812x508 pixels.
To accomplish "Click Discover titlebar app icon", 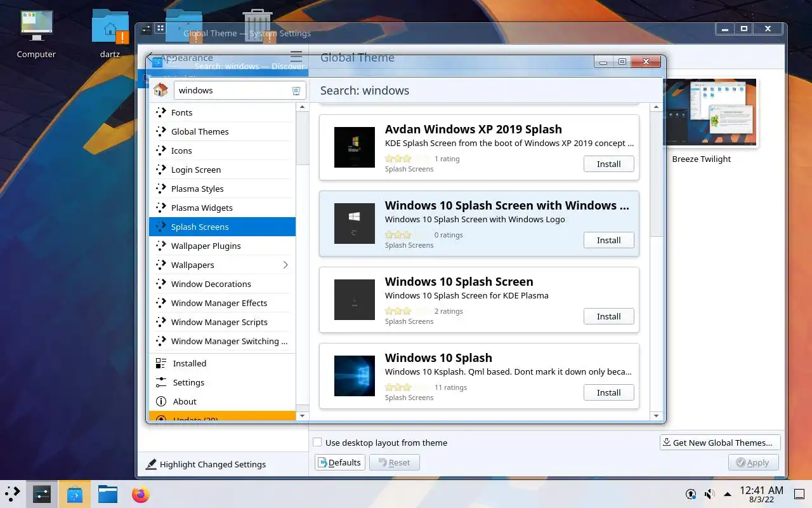I will click(157, 62).
